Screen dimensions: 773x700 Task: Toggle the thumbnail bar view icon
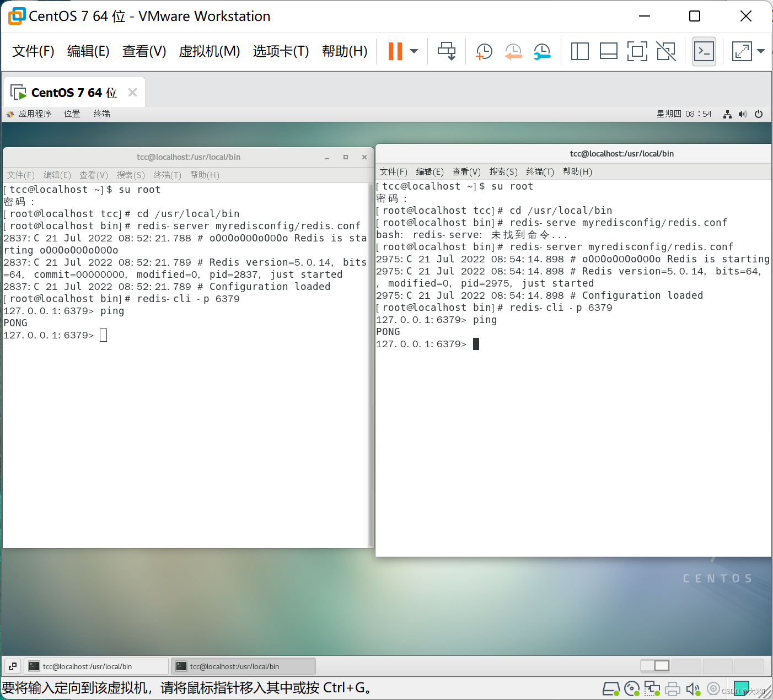(608, 51)
